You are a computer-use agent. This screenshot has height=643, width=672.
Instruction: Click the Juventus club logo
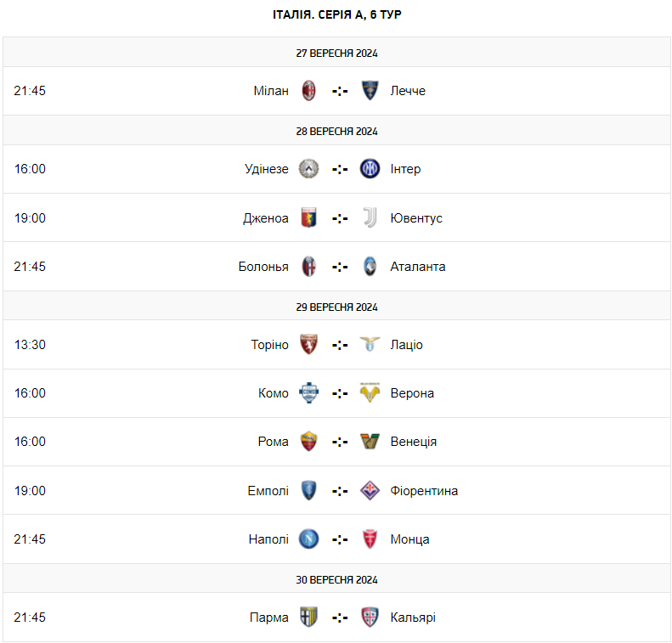click(x=370, y=218)
